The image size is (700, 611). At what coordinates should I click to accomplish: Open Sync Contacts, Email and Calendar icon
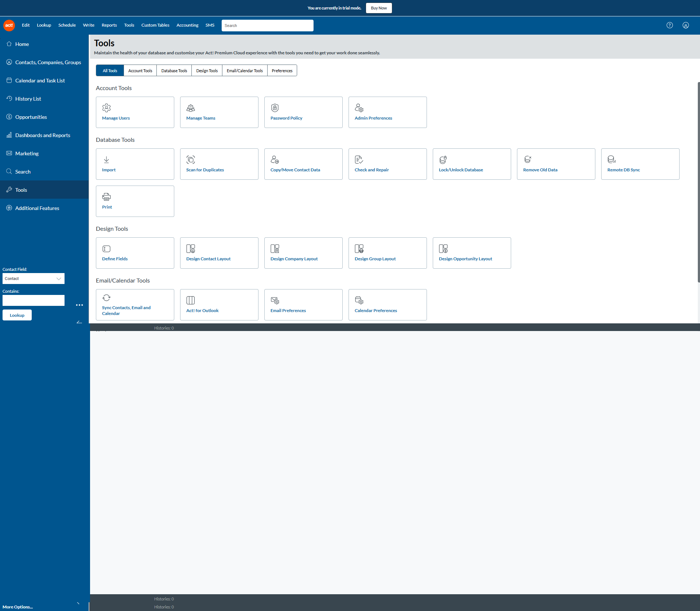tap(106, 298)
